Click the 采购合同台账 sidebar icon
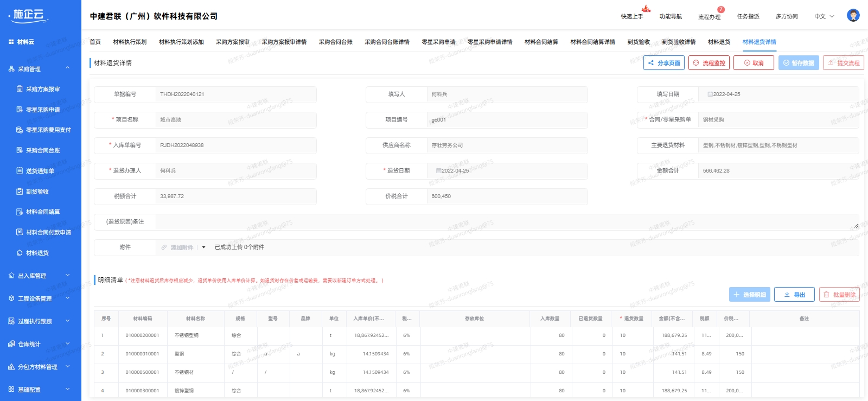The image size is (868, 401). click(20, 150)
